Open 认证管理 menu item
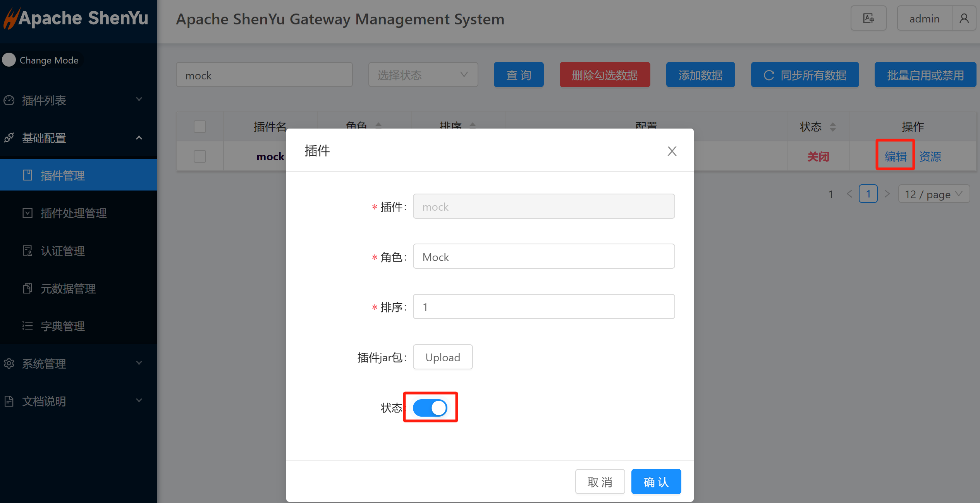 [x=78, y=251]
